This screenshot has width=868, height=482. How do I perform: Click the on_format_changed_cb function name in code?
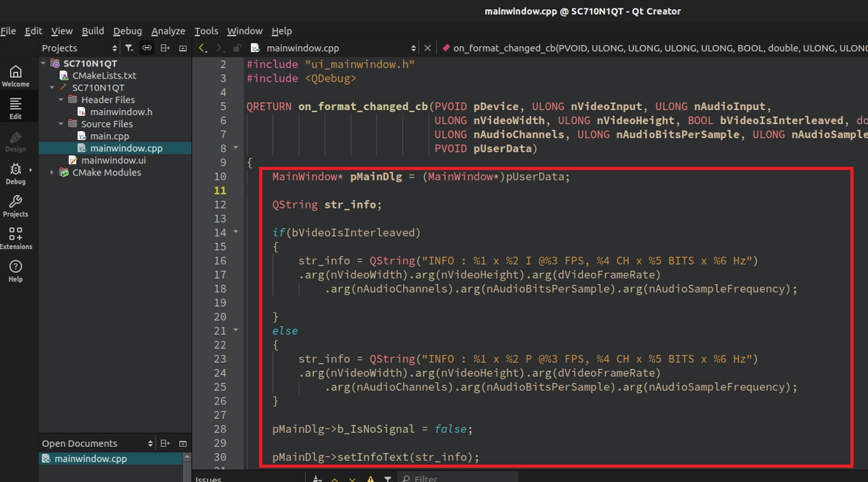pyautogui.click(x=363, y=107)
